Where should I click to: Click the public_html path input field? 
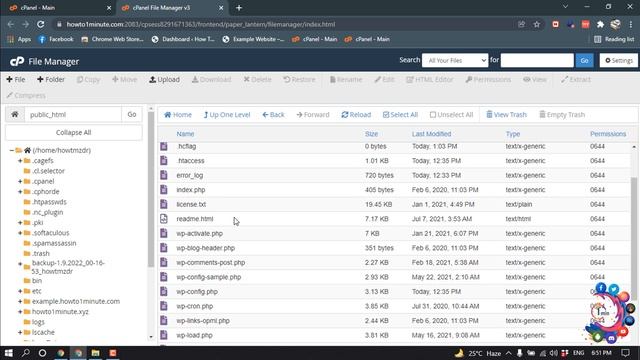click(x=73, y=114)
